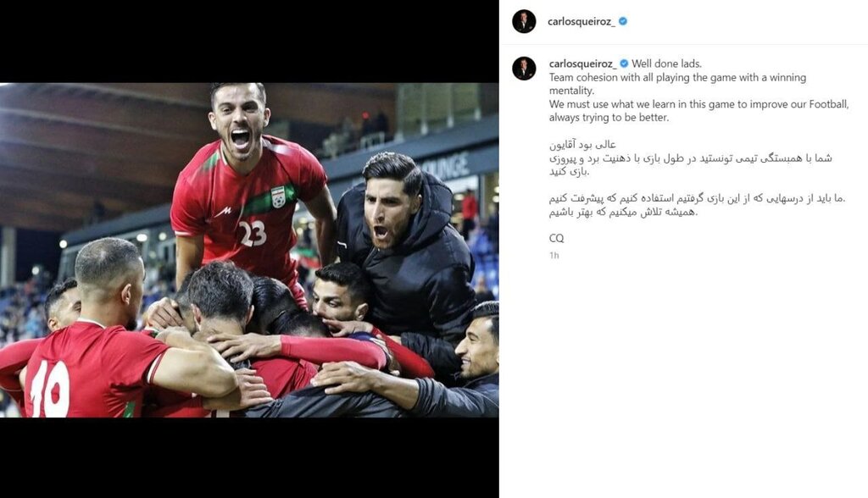This screenshot has height=498, width=868.
Task: Click the Iran federation crest on jersey 23
Action: coord(278,197)
